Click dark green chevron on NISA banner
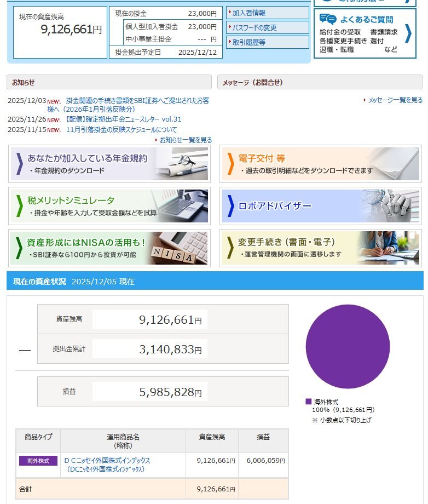Screen dimensions: 428x504 tap(19, 248)
